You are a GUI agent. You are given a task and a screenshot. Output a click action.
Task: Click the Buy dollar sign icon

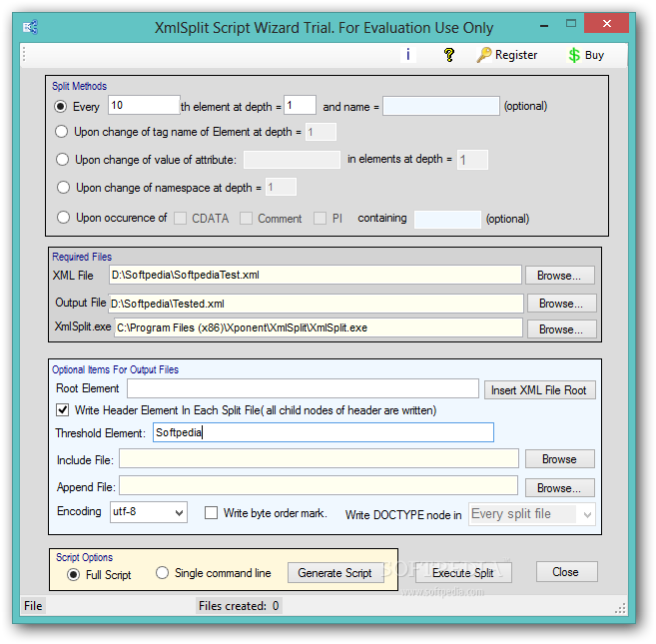(574, 55)
